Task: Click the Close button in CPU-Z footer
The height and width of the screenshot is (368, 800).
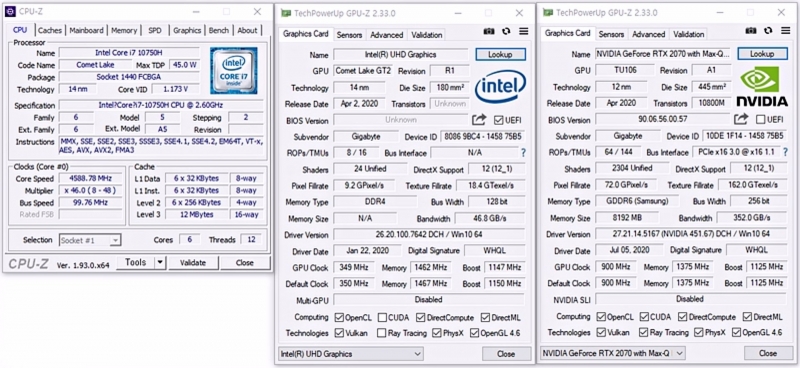Action: 244,262
